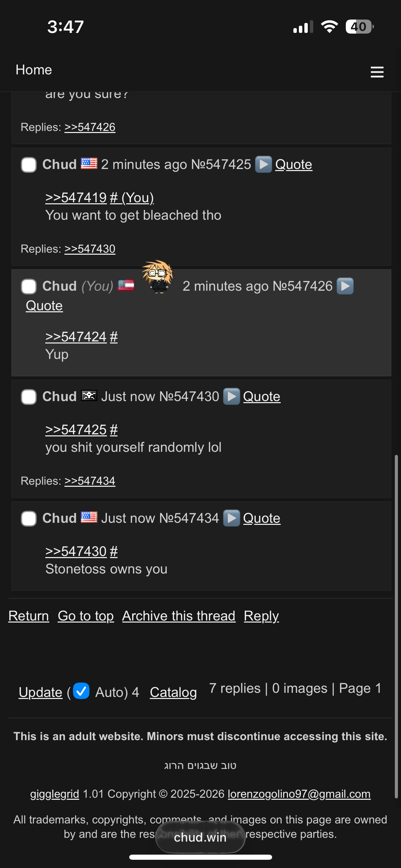
Task: Open the hamburger menu icon
Action: 377,72
